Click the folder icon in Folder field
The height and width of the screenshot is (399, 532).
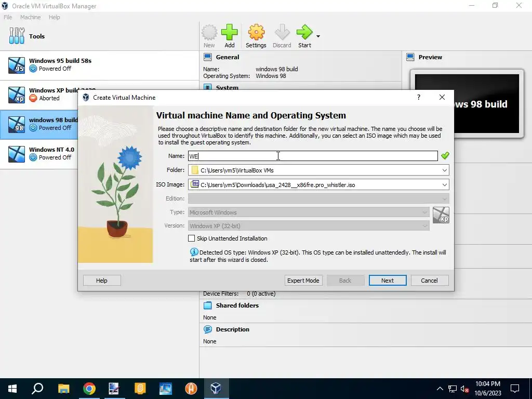point(195,170)
